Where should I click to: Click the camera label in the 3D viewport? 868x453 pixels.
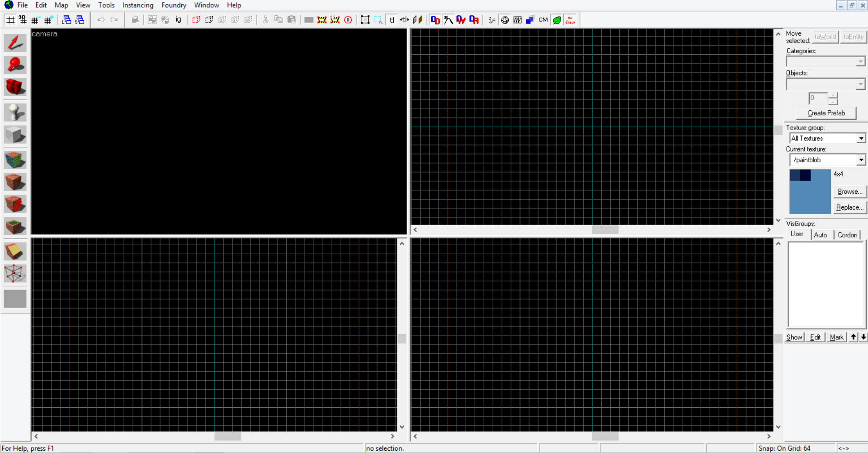coord(44,34)
